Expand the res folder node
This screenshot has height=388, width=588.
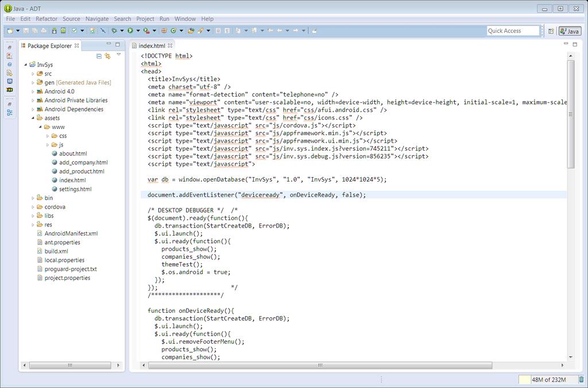(x=33, y=225)
